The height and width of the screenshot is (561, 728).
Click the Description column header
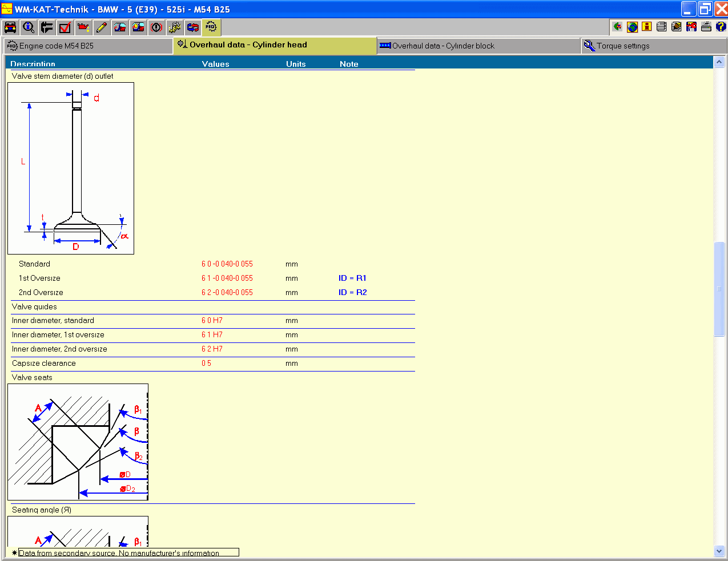coord(33,64)
